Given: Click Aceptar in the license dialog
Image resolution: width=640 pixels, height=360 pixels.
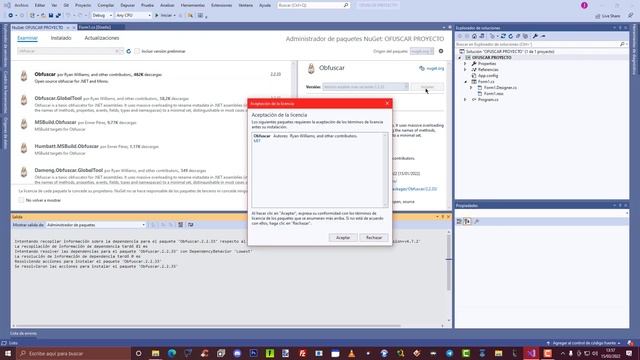Looking at the screenshot, I should [343, 238].
